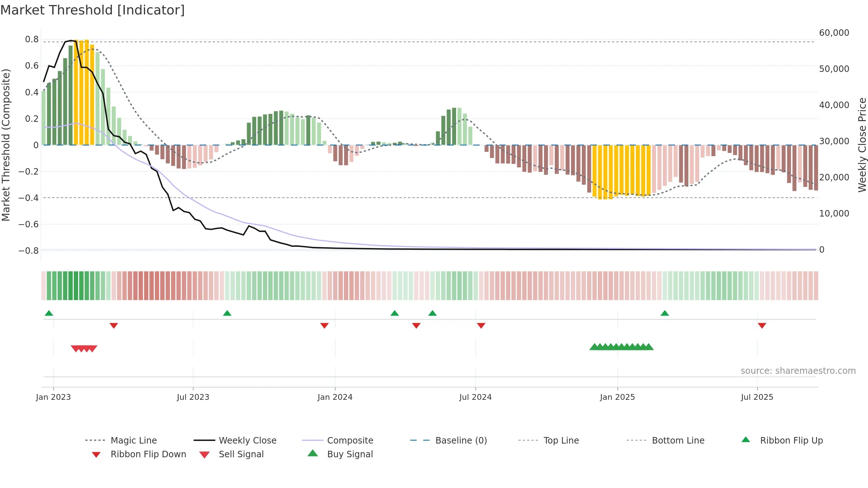Click the green ribbon flip up marker in March 2025
This screenshot has height=488, width=868.
(665, 313)
